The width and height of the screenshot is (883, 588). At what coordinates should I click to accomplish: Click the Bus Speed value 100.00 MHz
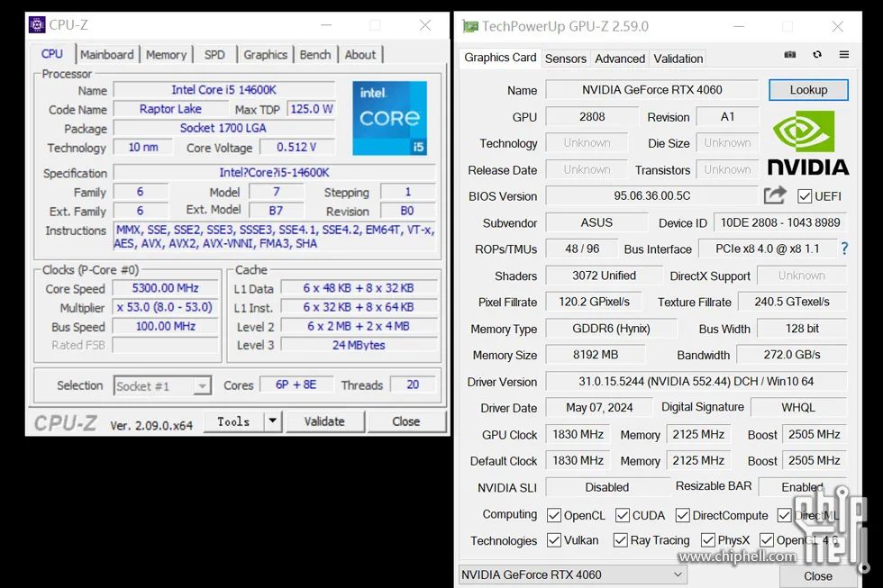(x=166, y=326)
